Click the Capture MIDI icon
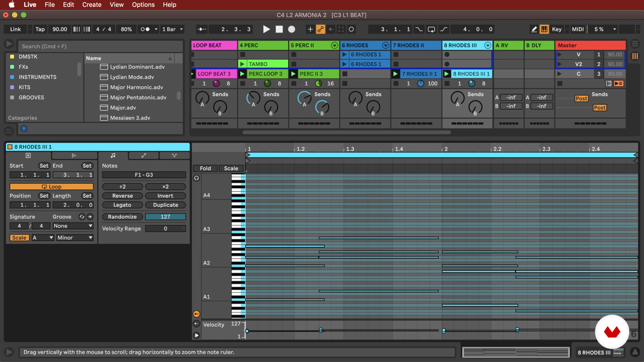 [341, 29]
